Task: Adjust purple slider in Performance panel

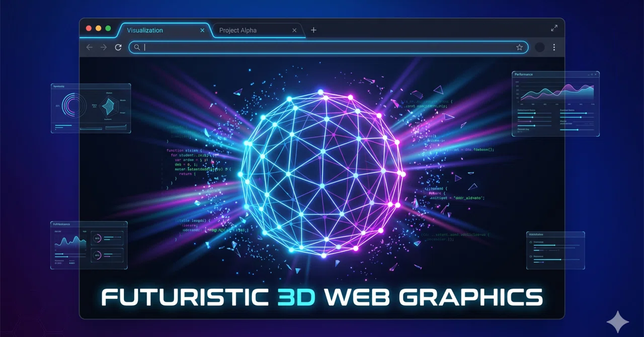Action: 534,121
